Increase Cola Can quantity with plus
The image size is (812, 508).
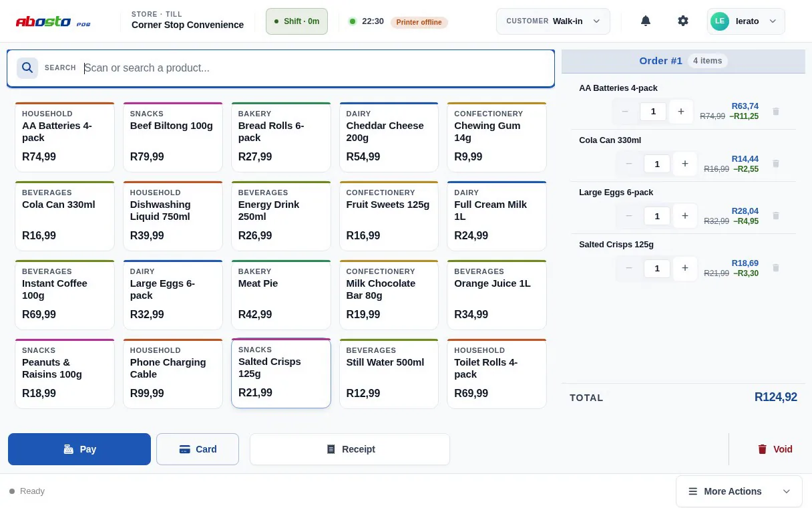click(685, 164)
